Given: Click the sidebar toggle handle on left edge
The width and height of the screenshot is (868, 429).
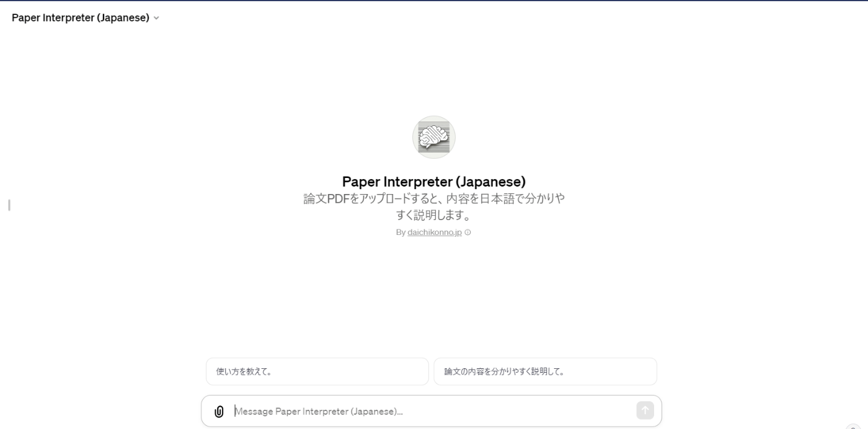Looking at the screenshot, I should coord(9,205).
